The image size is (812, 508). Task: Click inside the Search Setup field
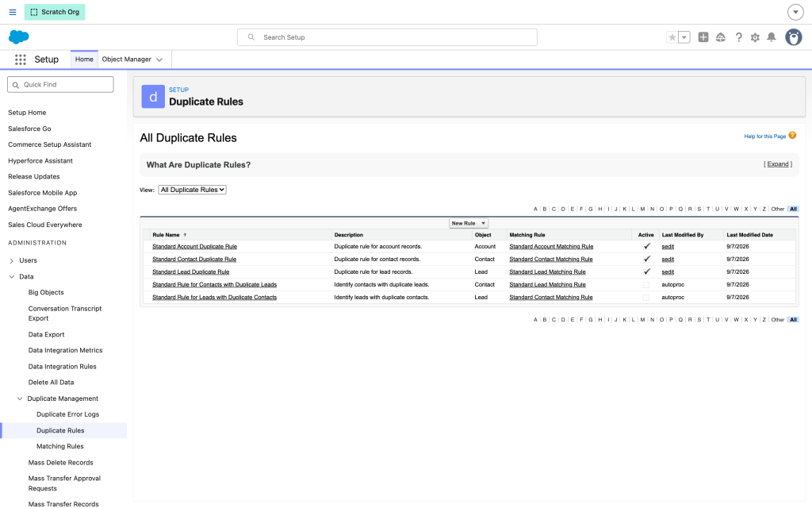(x=387, y=37)
